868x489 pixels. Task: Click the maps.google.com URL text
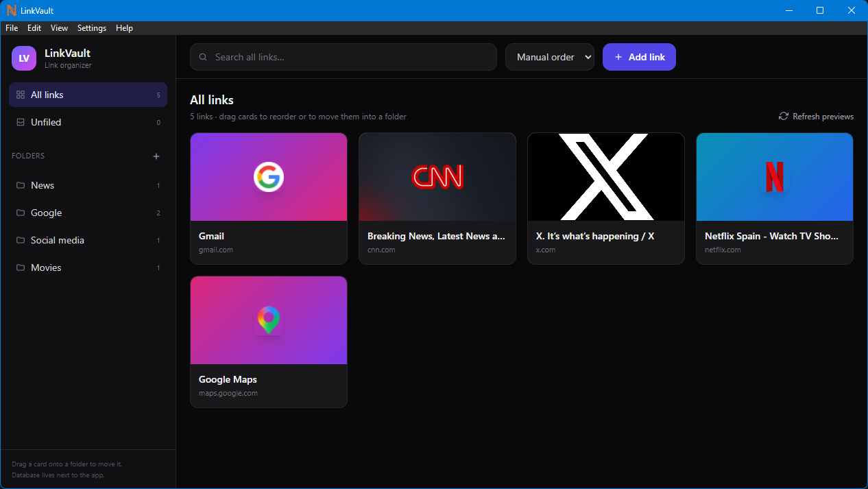coord(228,393)
